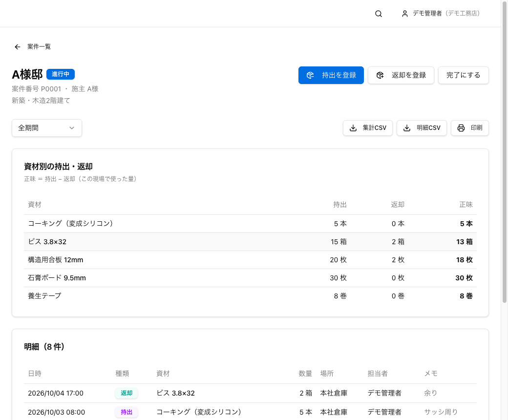Click the 種類 column header

pos(122,374)
